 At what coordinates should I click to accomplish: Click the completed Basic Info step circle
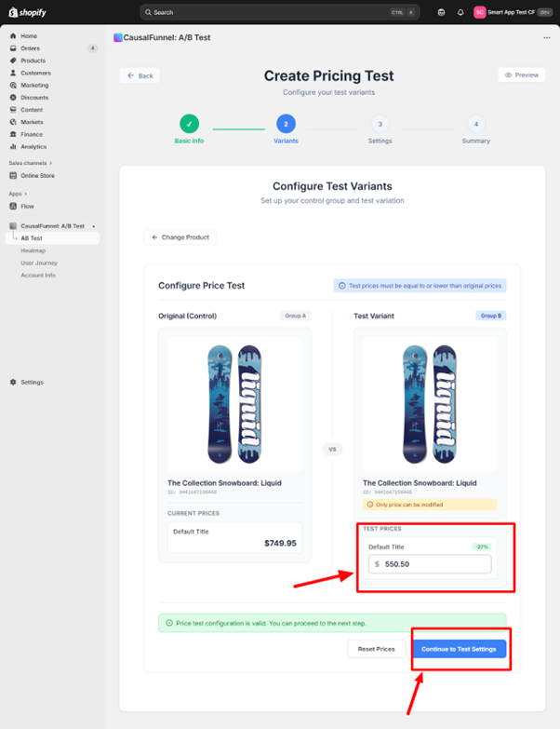pos(189,123)
